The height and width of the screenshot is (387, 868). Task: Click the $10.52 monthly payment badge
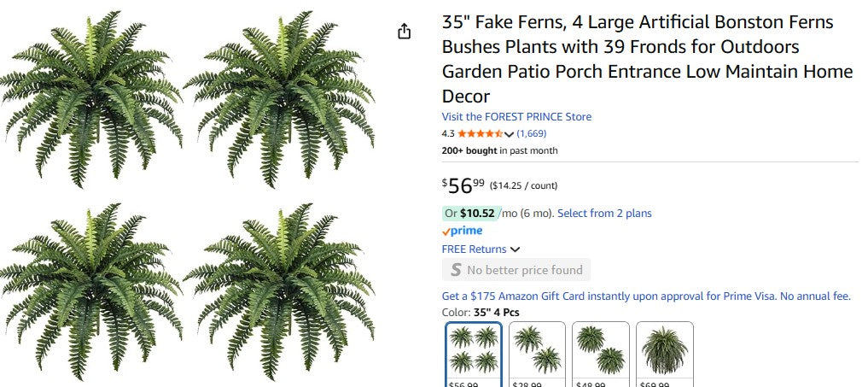pyautogui.click(x=477, y=213)
